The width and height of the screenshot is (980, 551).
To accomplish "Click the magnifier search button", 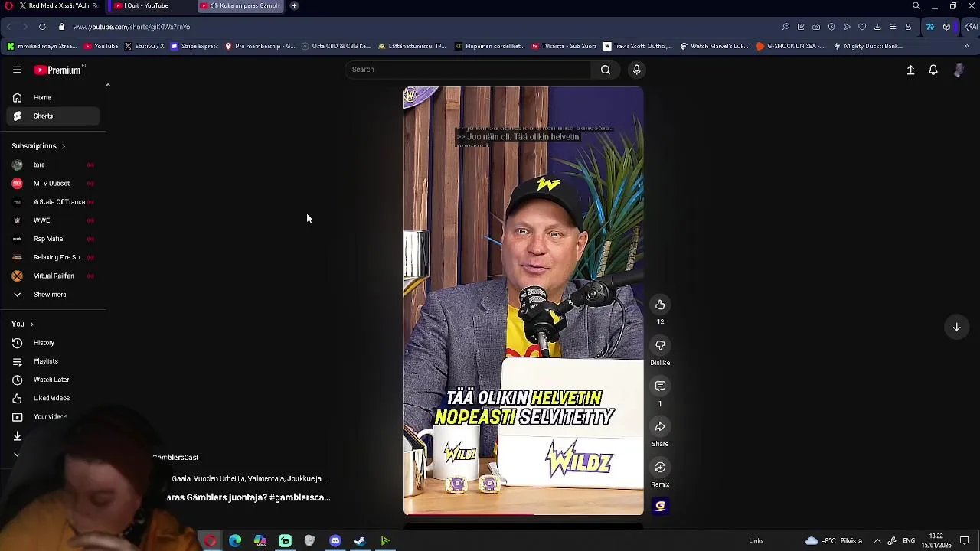I will [x=606, y=70].
